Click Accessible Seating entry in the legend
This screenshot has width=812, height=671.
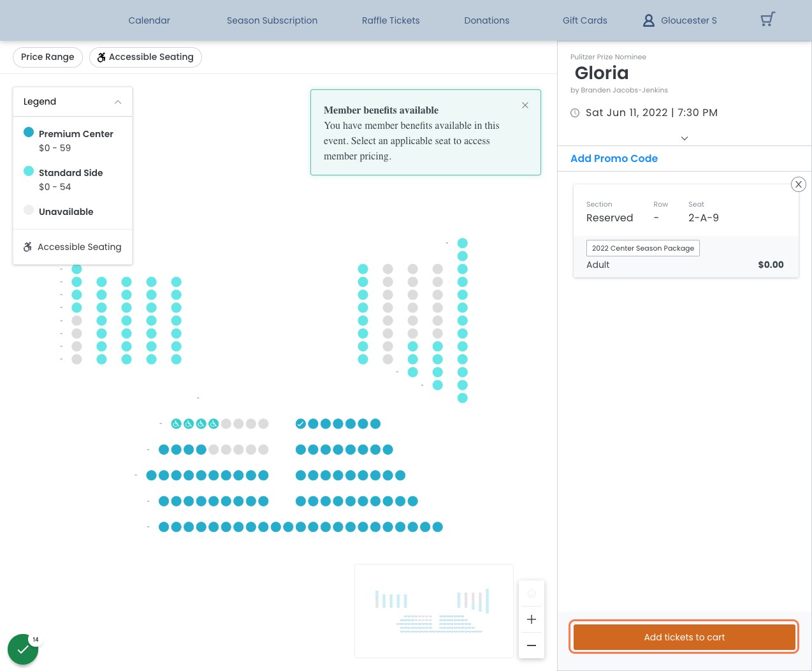tap(73, 247)
